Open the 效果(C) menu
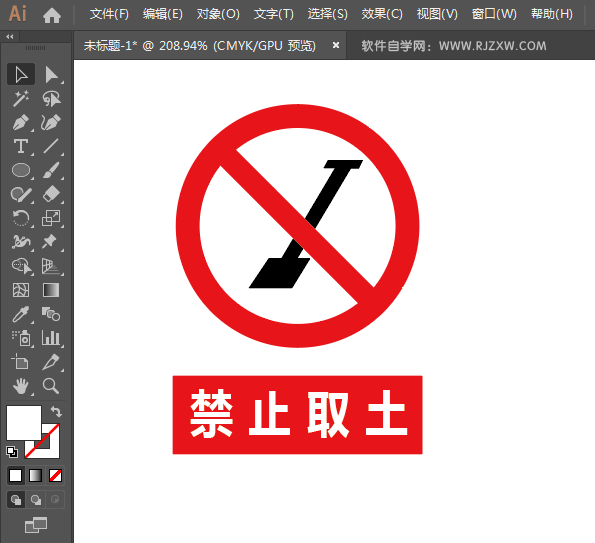595x543 pixels. coord(382,14)
